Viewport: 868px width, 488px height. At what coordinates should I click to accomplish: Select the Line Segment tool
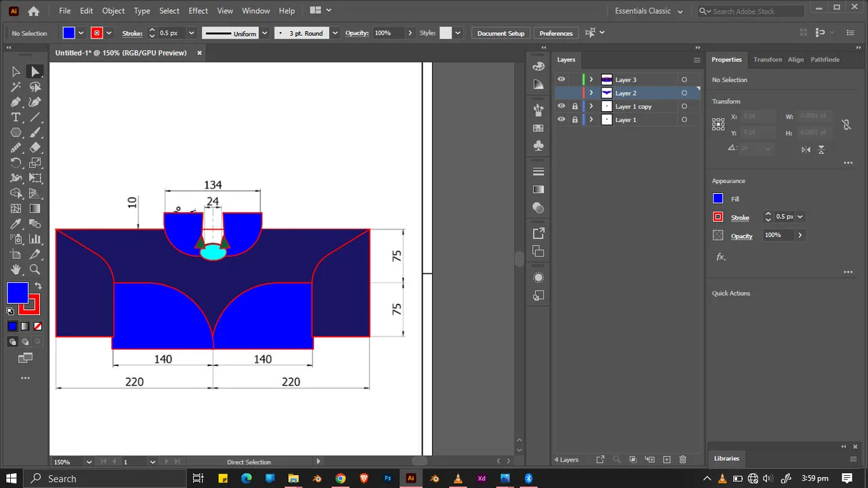tap(35, 117)
